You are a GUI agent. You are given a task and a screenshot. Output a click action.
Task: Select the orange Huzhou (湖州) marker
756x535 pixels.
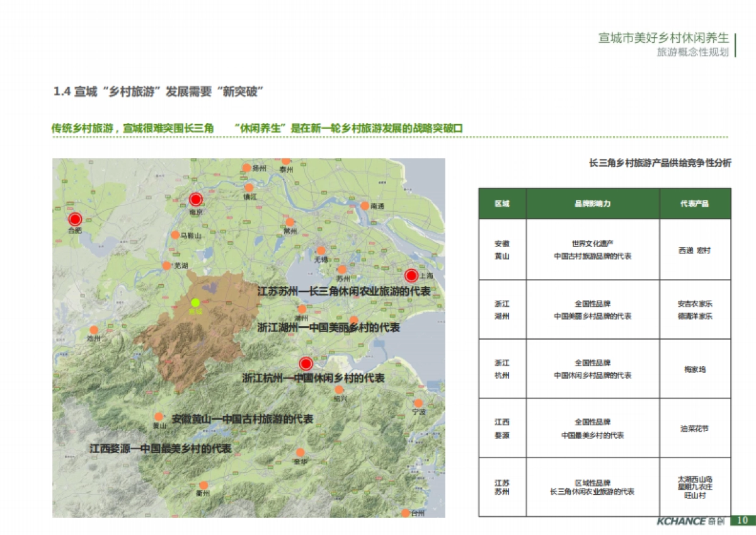pos(302,309)
